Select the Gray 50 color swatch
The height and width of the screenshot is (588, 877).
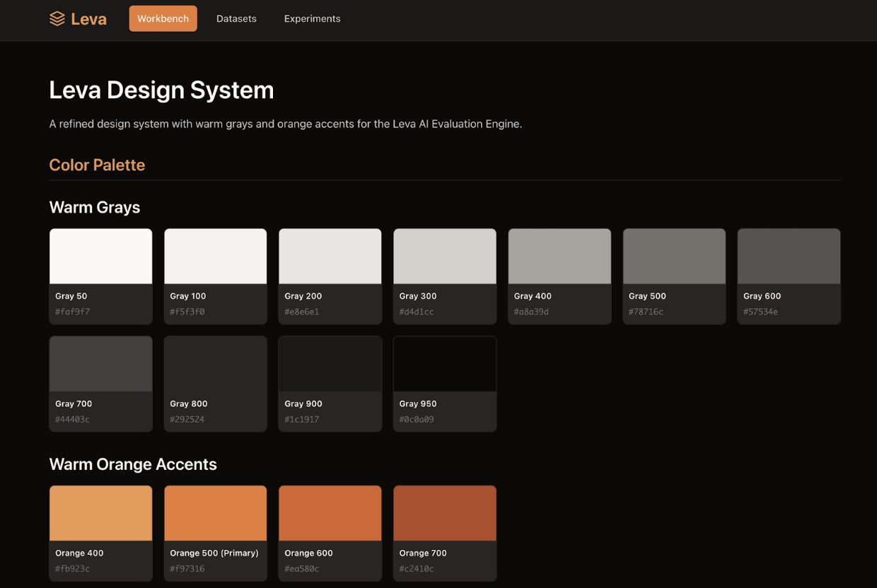click(100, 257)
